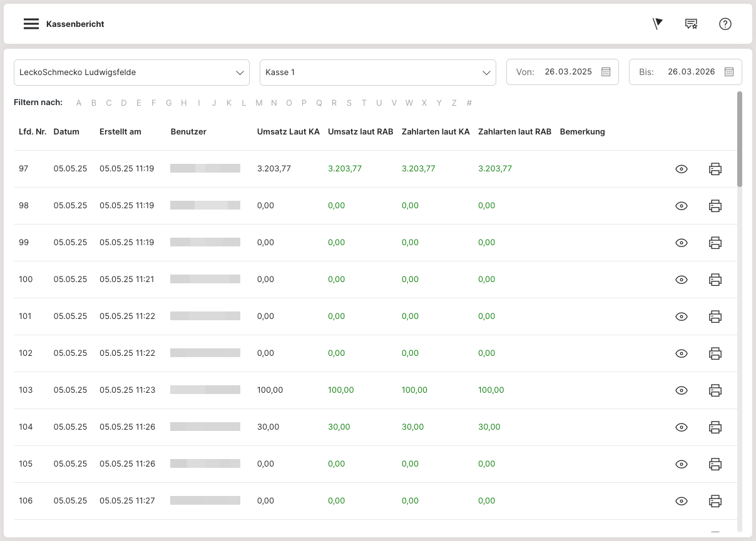This screenshot has height=541, width=756.
Task: Open the hamburger navigation menu
Action: (x=31, y=24)
